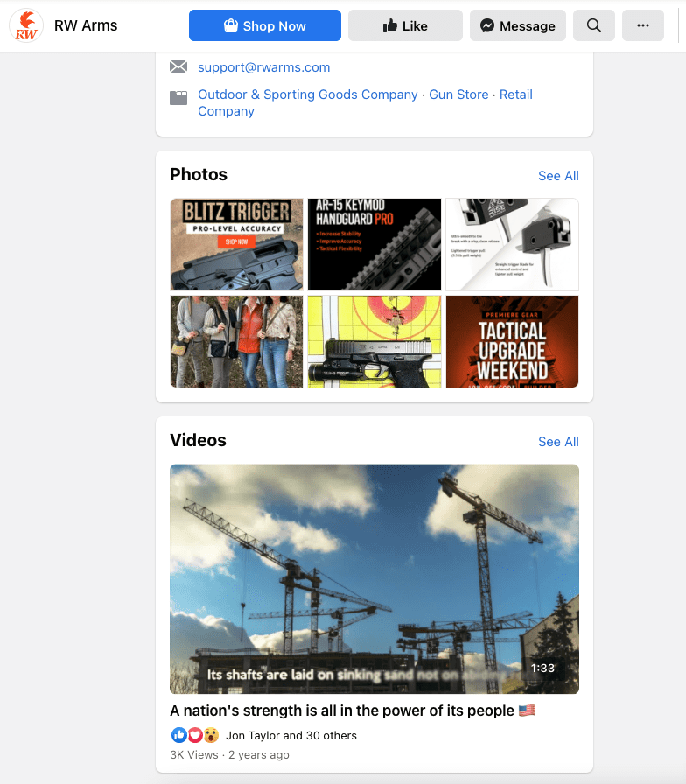This screenshot has width=686, height=784.
Task: Click See All in Photos section
Action: 558,176
